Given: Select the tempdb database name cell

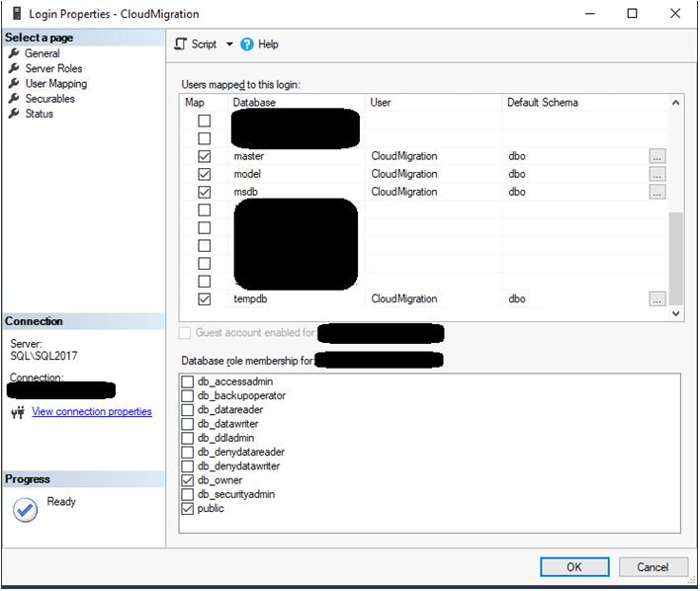Looking at the screenshot, I should (250, 299).
